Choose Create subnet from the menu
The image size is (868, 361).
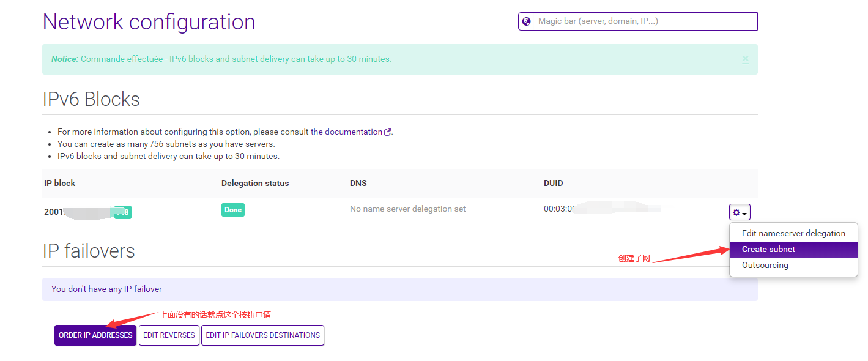793,249
